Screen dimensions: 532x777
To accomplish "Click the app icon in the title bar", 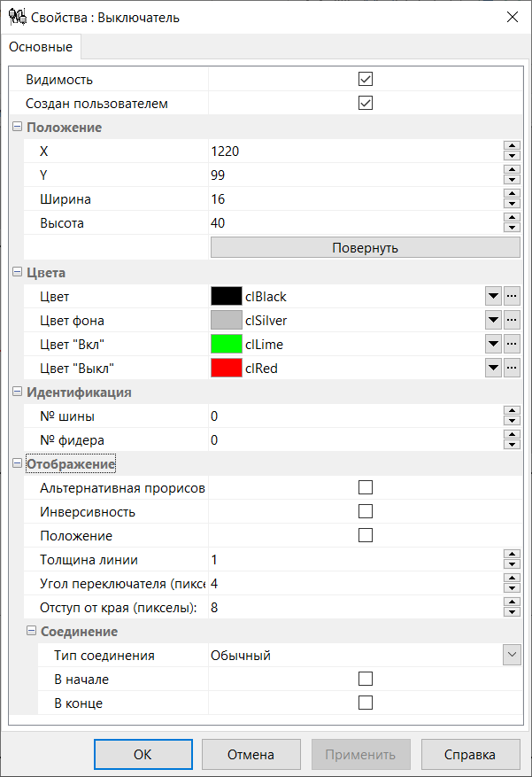I will pos(18,18).
